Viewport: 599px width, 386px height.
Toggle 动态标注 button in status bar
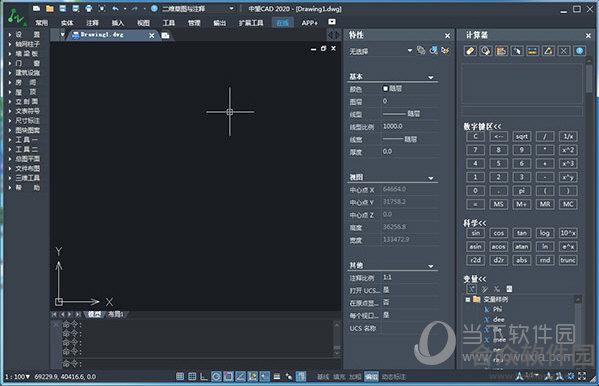click(x=394, y=377)
